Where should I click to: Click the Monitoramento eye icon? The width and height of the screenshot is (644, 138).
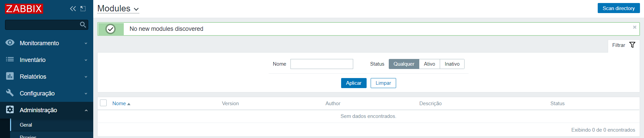click(10, 43)
